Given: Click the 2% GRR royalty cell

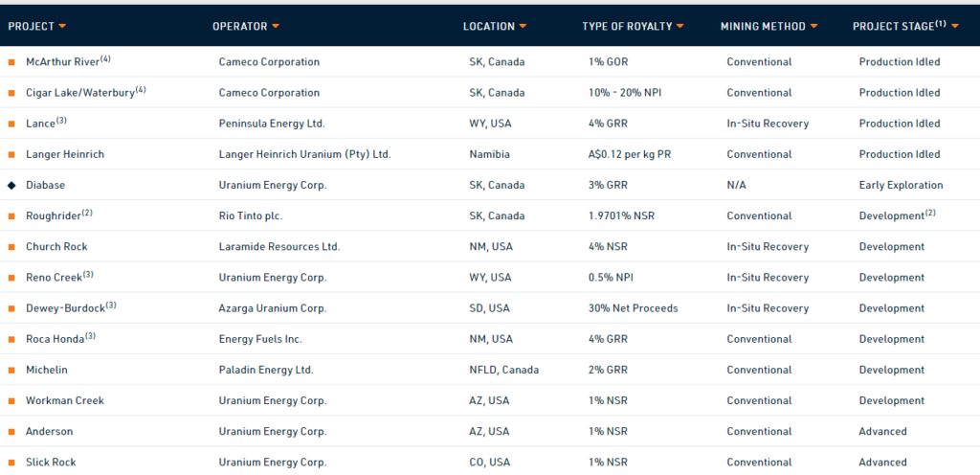Looking at the screenshot, I should pos(608,370).
